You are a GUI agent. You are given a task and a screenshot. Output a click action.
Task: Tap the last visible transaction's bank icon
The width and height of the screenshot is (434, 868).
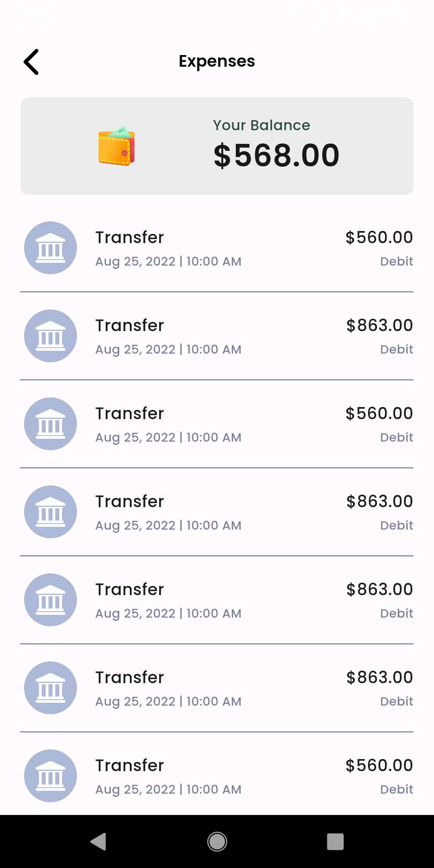pos(51,776)
